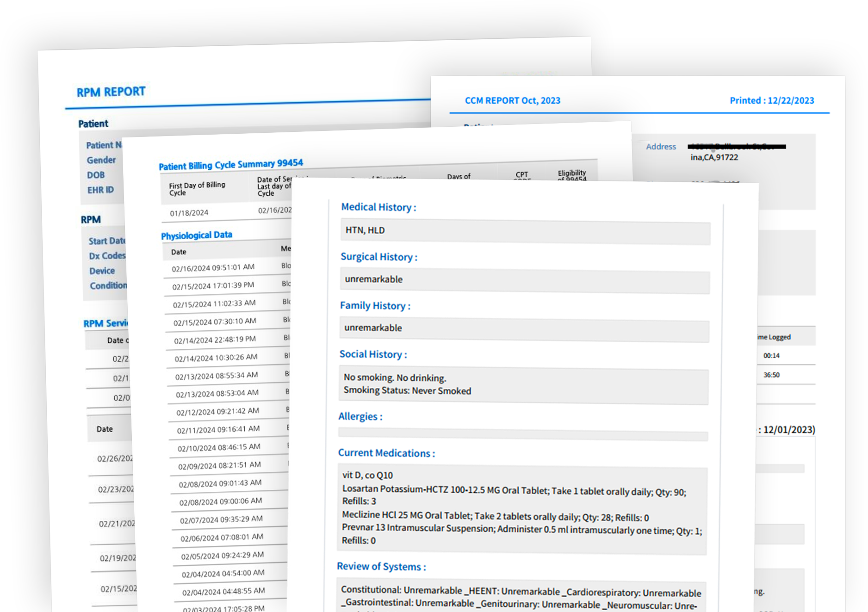
Task: Click the Social History heading
Action: click(x=373, y=354)
